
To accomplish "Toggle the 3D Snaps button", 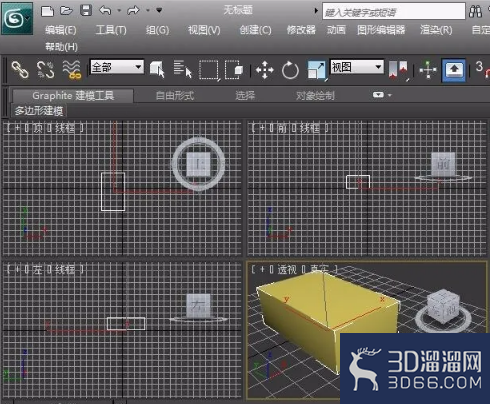I will click(482, 69).
